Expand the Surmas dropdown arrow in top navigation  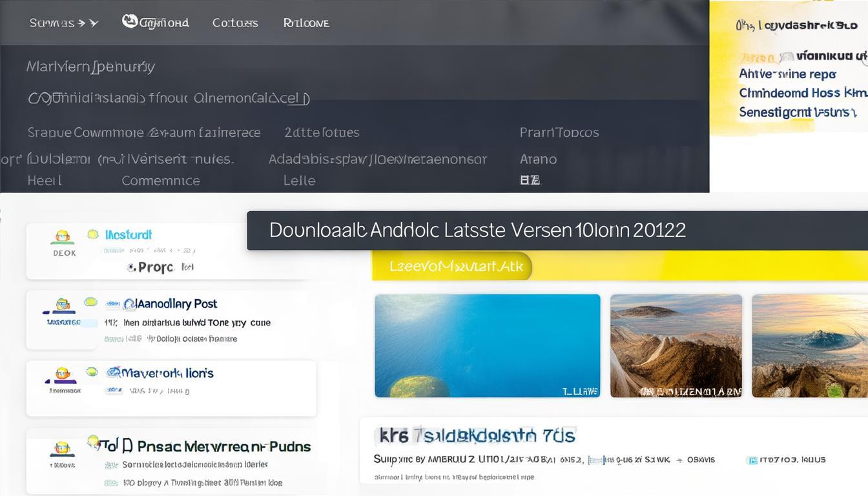click(94, 23)
